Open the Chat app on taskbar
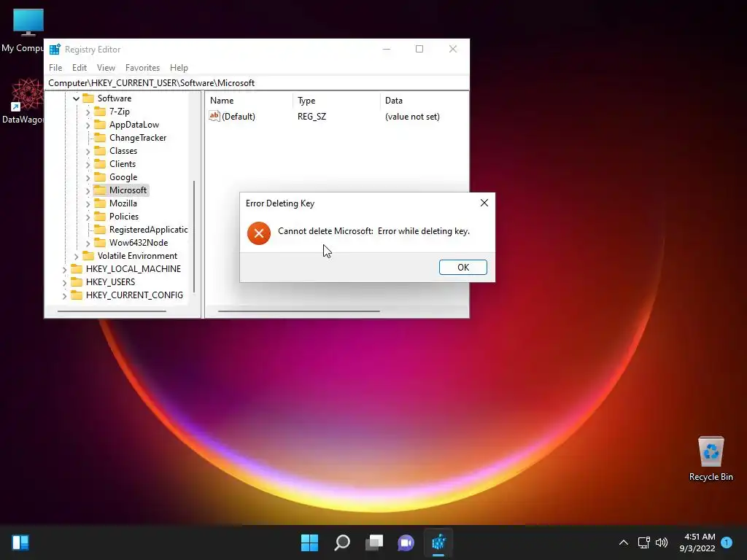Viewport: 747px width, 560px height. point(406,542)
